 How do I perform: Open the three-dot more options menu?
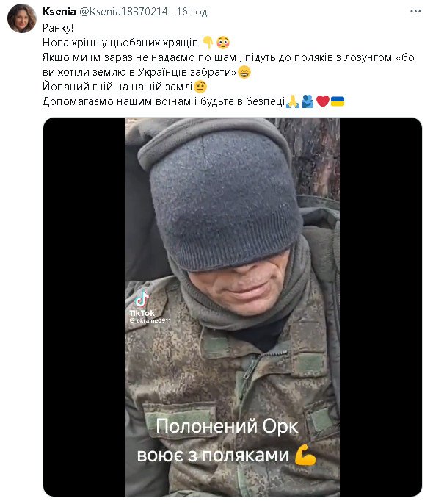tap(415, 12)
